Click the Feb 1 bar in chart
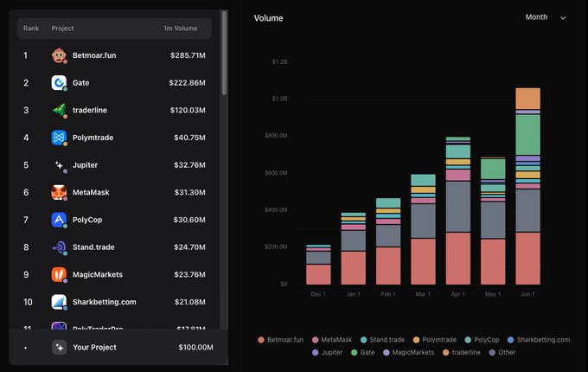The height and width of the screenshot is (372, 588). pyautogui.click(x=388, y=241)
